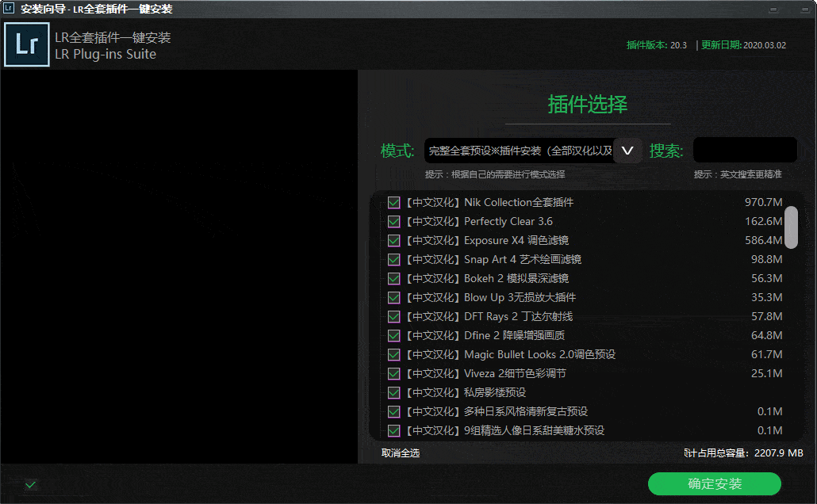Click the small app icon in title bar
The image size is (817, 504).
click(10, 9)
